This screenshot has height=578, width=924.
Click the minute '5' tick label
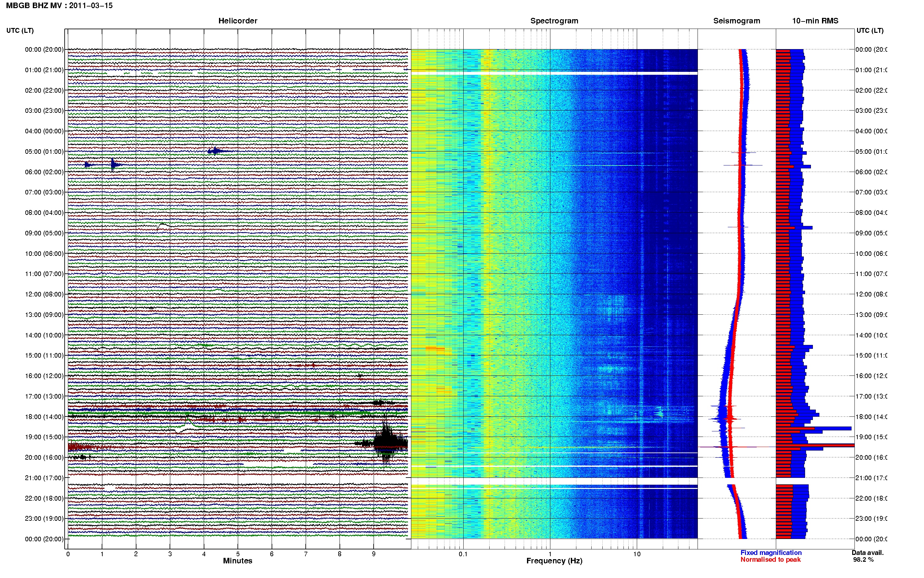tap(237, 554)
